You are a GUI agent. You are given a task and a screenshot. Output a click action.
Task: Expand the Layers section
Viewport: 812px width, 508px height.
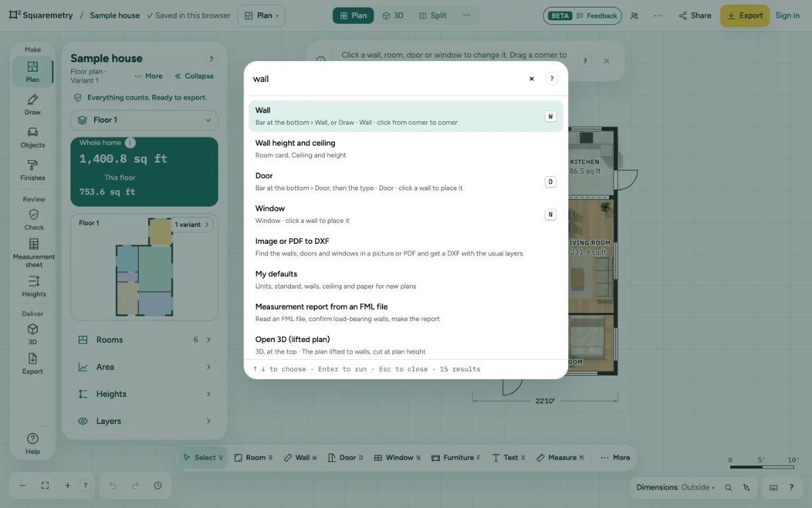(144, 421)
